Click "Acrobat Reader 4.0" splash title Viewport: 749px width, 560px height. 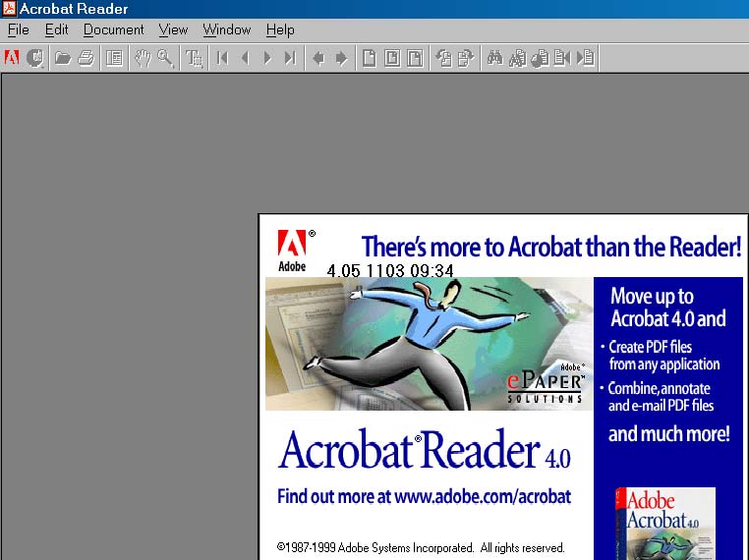tap(425, 450)
